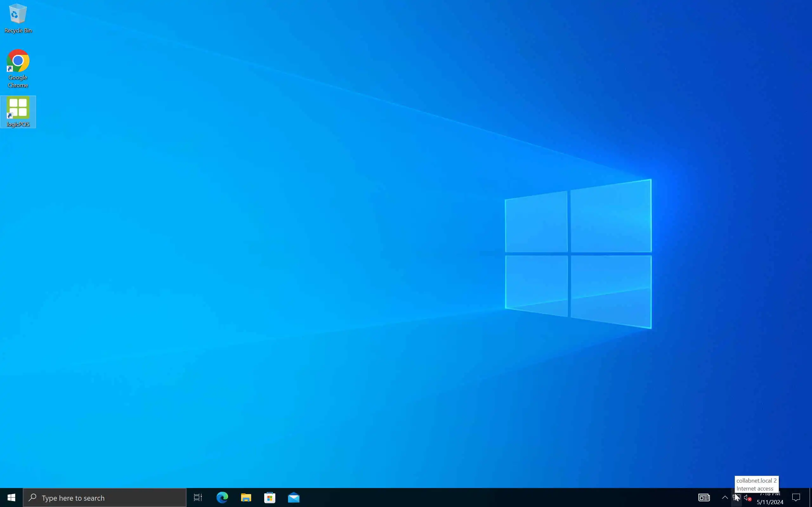
Task: Click the muted volume speaker icon
Action: pyautogui.click(x=748, y=497)
